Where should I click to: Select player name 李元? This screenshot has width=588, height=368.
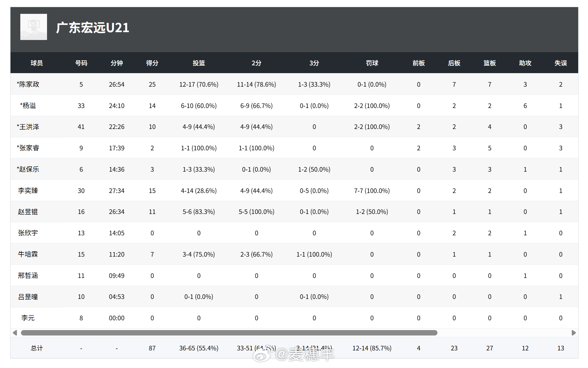click(28, 318)
